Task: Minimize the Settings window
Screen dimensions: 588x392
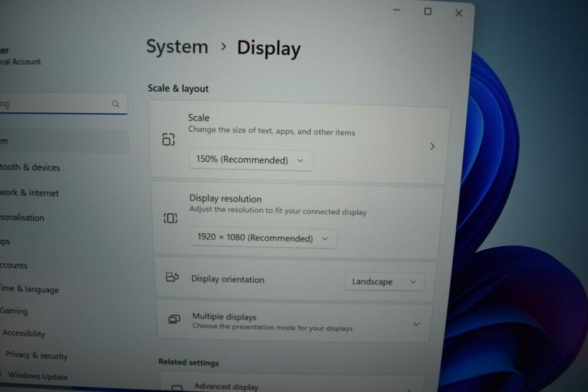Action: 396,10
